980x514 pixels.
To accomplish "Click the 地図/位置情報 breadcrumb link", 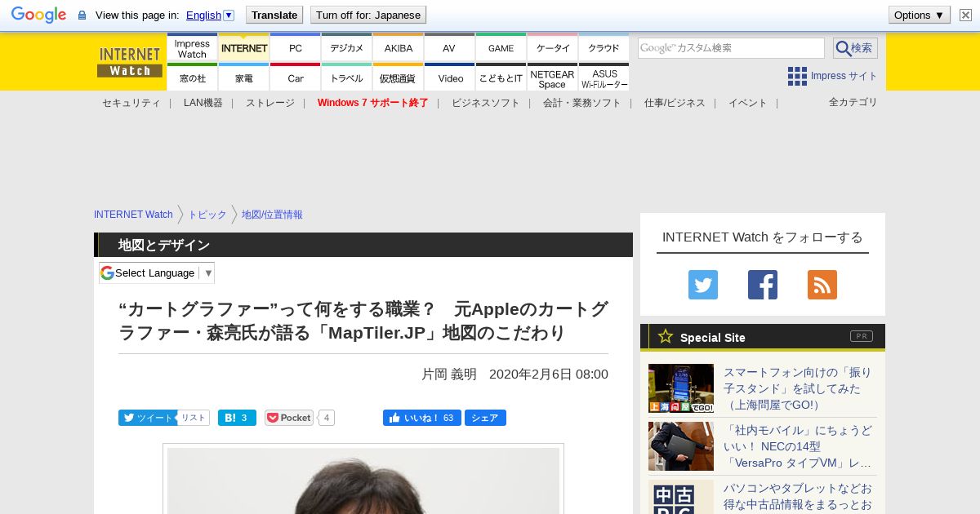I will tap(272, 215).
